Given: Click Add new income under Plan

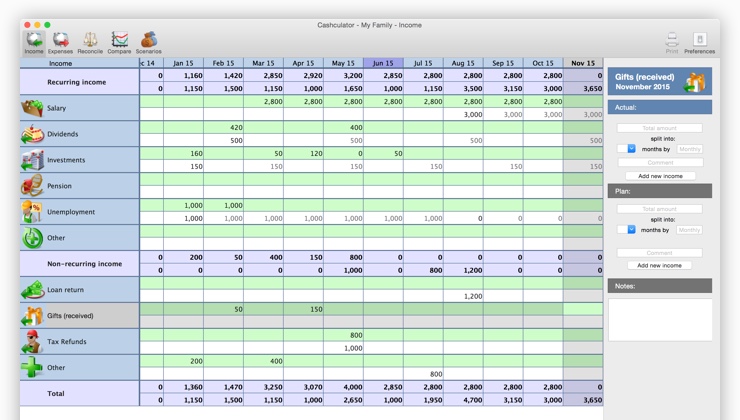Looking at the screenshot, I should coord(660,266).
